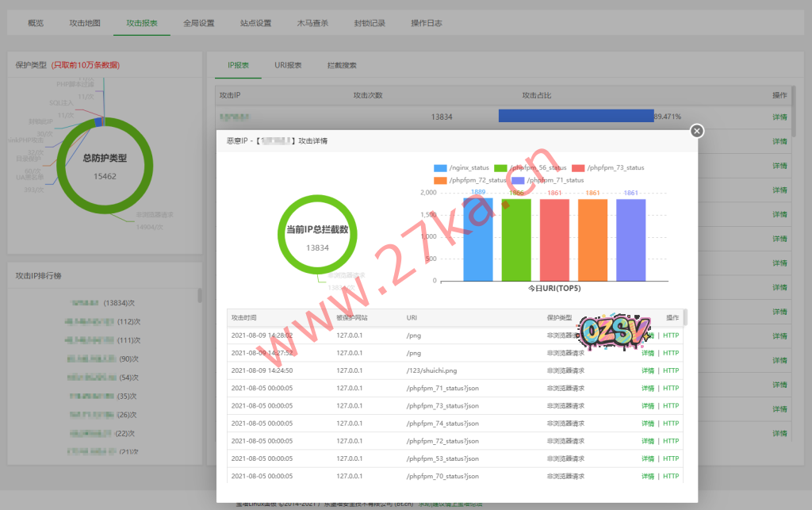Click the purple 1861 bar in chart
Screen dimensions: 812x510
tap(630, 240)
